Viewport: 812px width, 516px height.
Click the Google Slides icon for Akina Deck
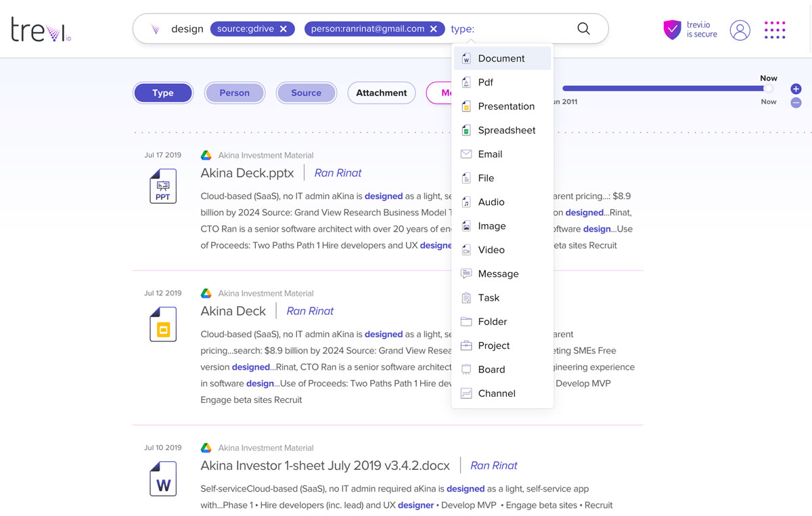pos(162,323)
